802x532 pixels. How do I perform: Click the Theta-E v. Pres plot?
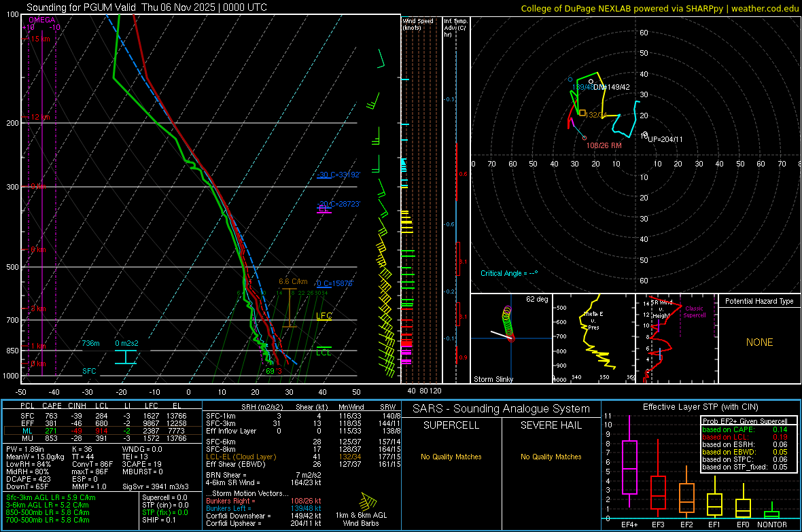point(594,338)
